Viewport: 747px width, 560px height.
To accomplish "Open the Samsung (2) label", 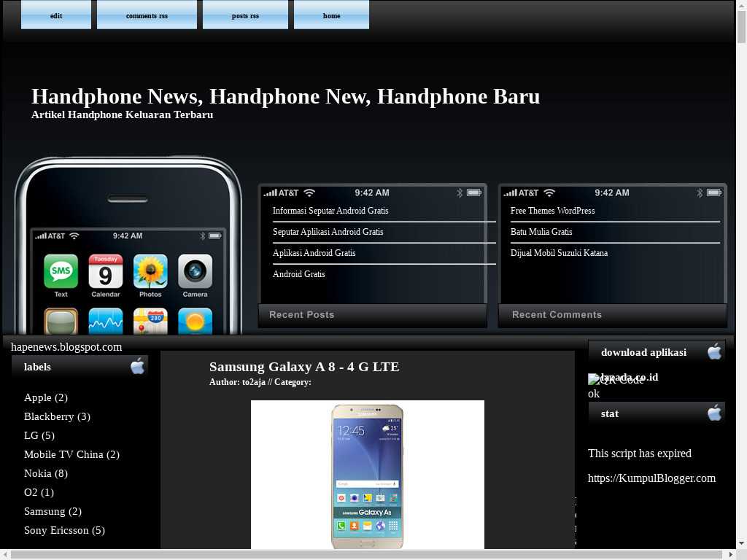I will [x=53, y=511].
